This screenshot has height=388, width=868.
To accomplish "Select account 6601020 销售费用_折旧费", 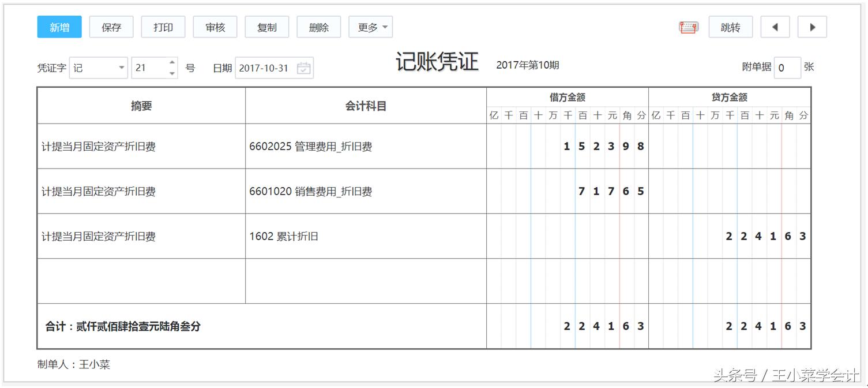I will [x=366, y=191].
